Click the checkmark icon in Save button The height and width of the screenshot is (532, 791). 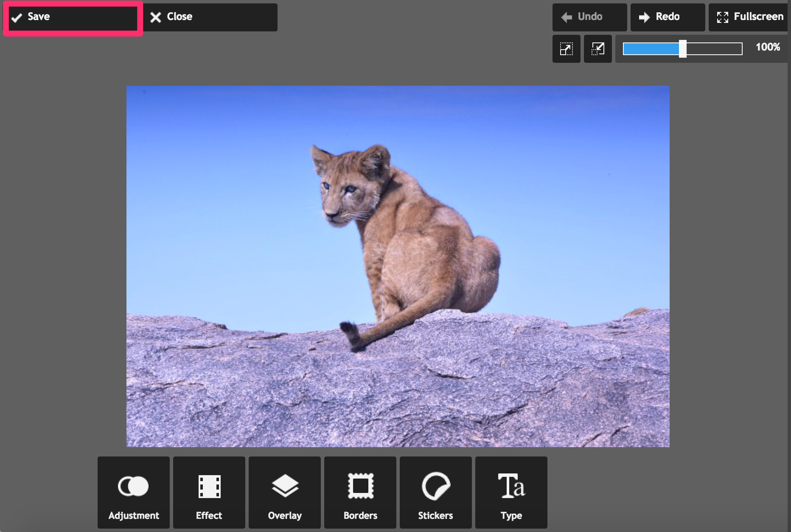(17, 18)
